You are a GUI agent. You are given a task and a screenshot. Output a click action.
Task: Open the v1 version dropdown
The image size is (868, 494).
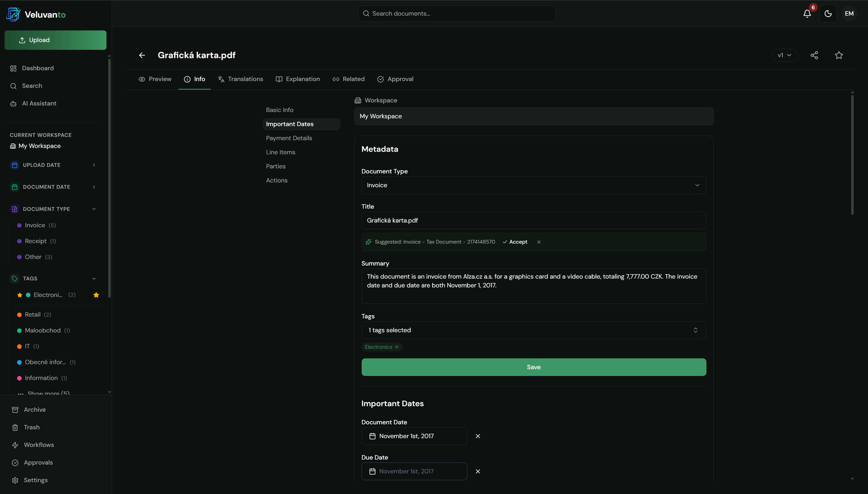click(784, 55)
